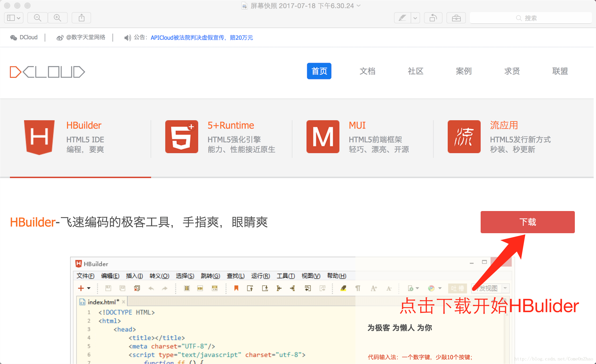The width and height of the screenshot is (596, 364).
Task: Open the 开发视图 view combo box
Action: click(x=490, y=288)
